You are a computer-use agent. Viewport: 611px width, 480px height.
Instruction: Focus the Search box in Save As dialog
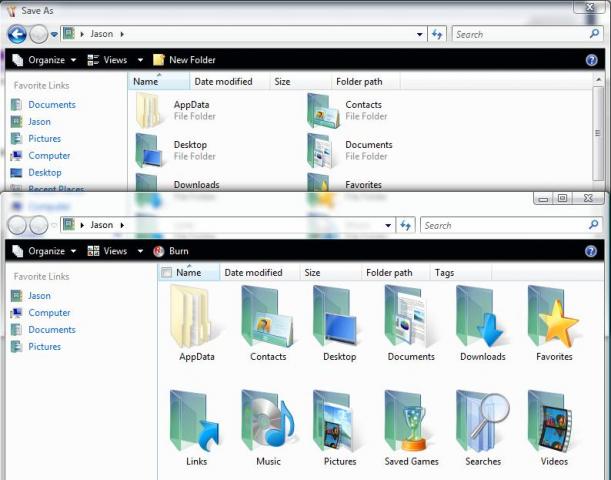(520, 34)
